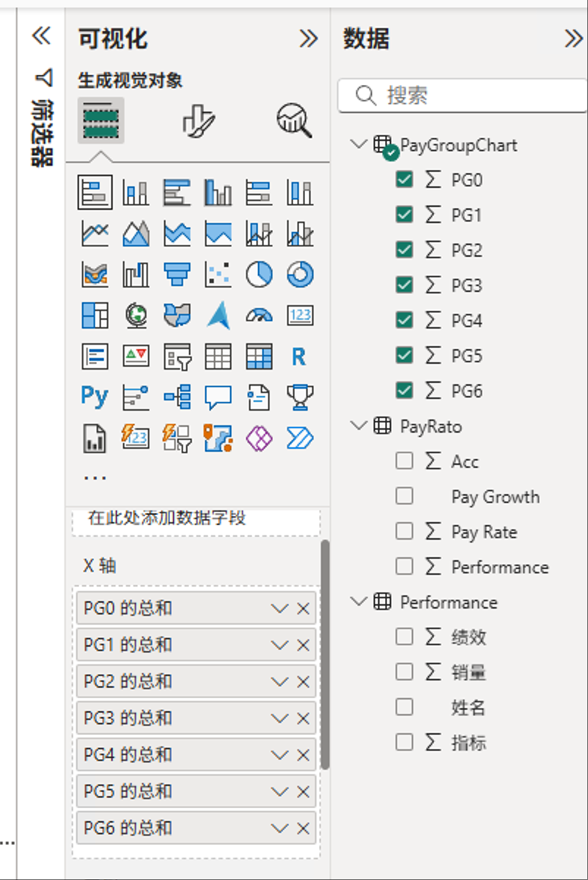Enable the Pay Growth field checkbox
Screen dimensions: 588x880
pyautogui.click(x=404, y=496)
